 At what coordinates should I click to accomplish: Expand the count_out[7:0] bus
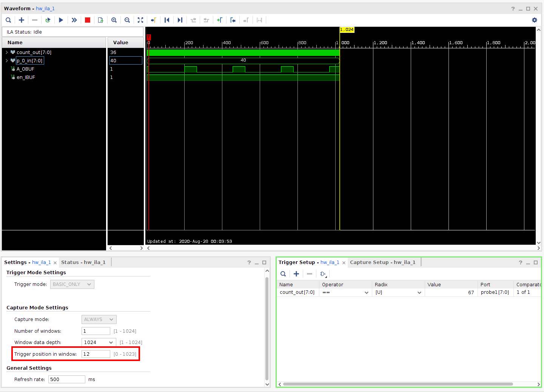[x=7, y=52]
